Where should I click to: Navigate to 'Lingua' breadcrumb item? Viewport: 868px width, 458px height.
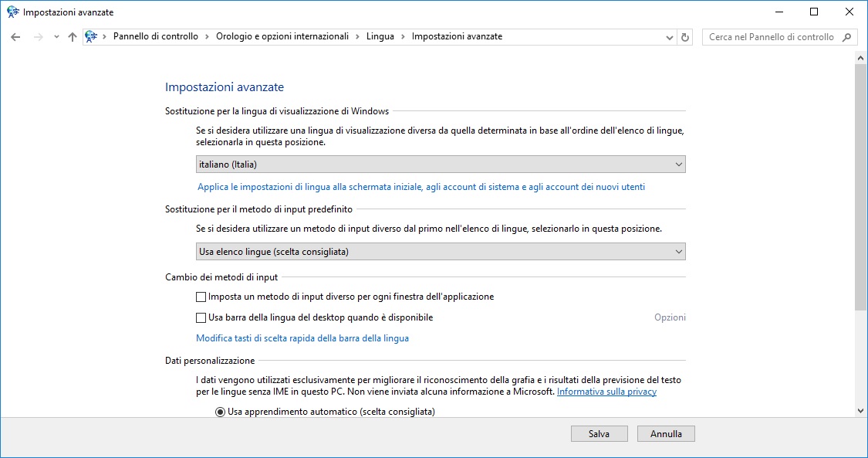[380, 36]
